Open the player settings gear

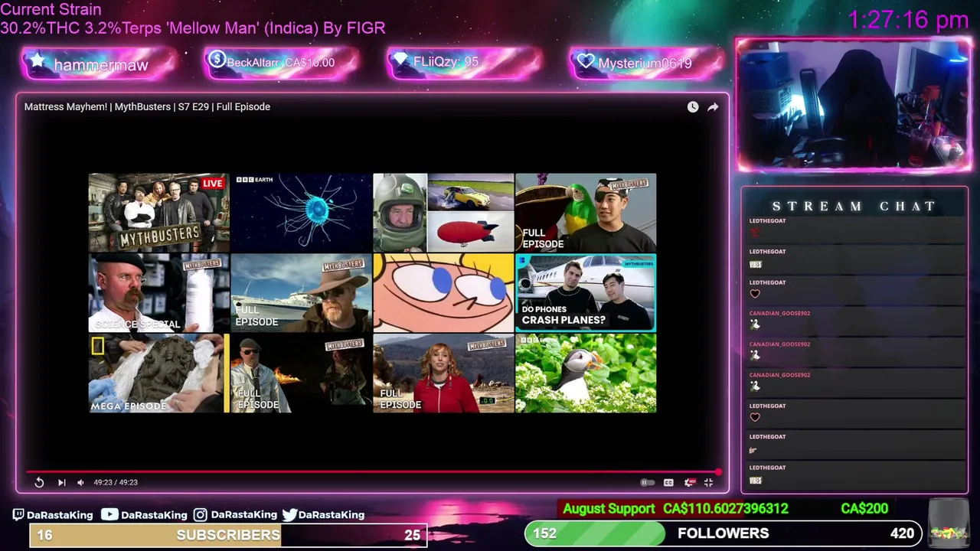click(x=689, y=482)
